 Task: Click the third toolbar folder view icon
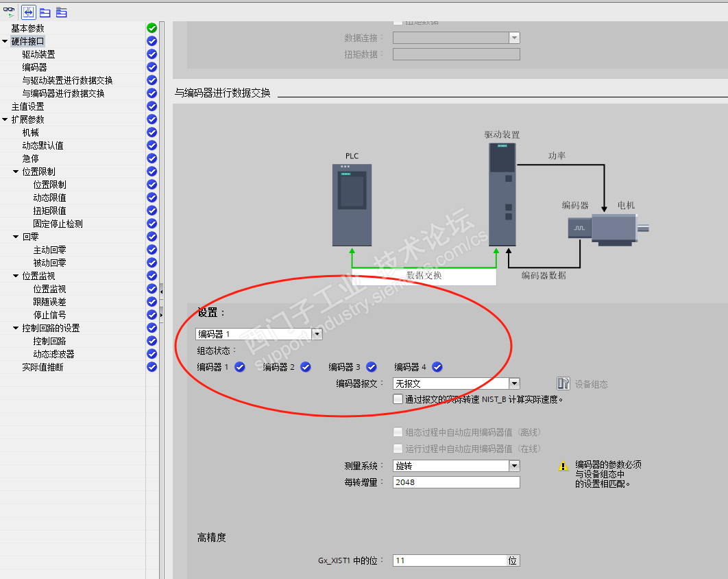pyautogui.click(x=45, y=12)
